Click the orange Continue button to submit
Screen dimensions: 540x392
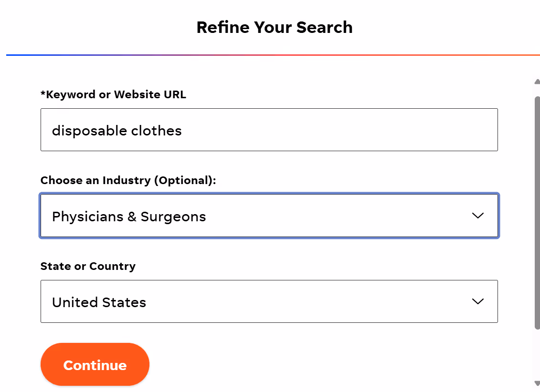click(95, 364)
